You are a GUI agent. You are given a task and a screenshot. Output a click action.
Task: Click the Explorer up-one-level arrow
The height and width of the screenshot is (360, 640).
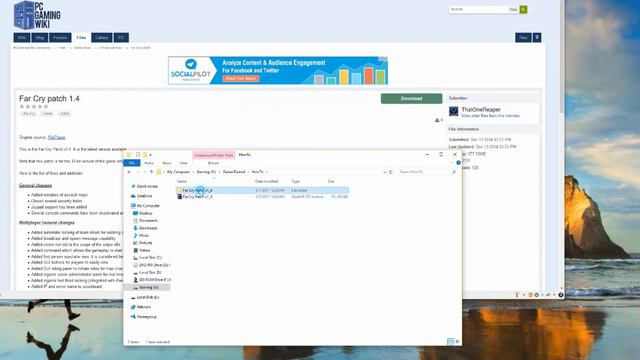[x=151, y=172]
